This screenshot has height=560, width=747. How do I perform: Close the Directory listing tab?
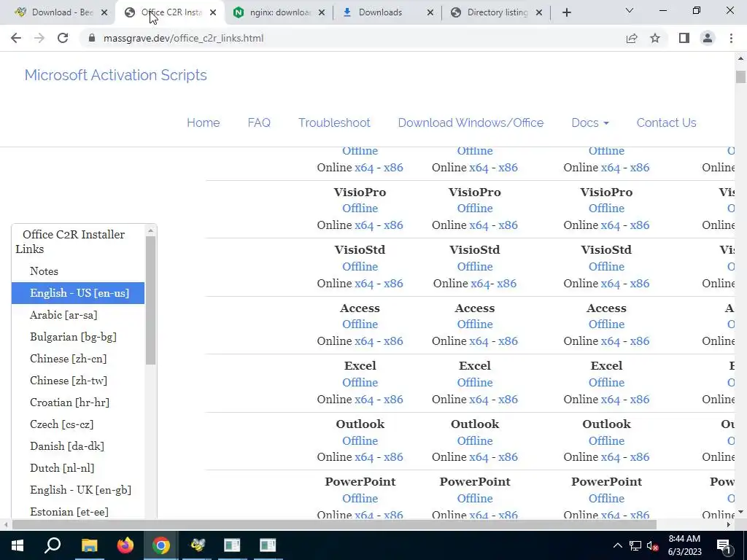pyautogui.click(x=539, y=12)
